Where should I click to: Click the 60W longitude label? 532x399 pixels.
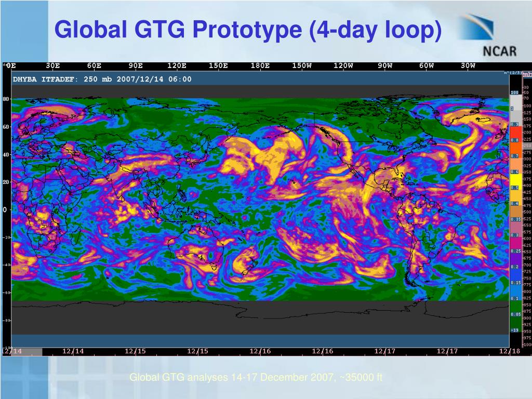pos(427,65)
